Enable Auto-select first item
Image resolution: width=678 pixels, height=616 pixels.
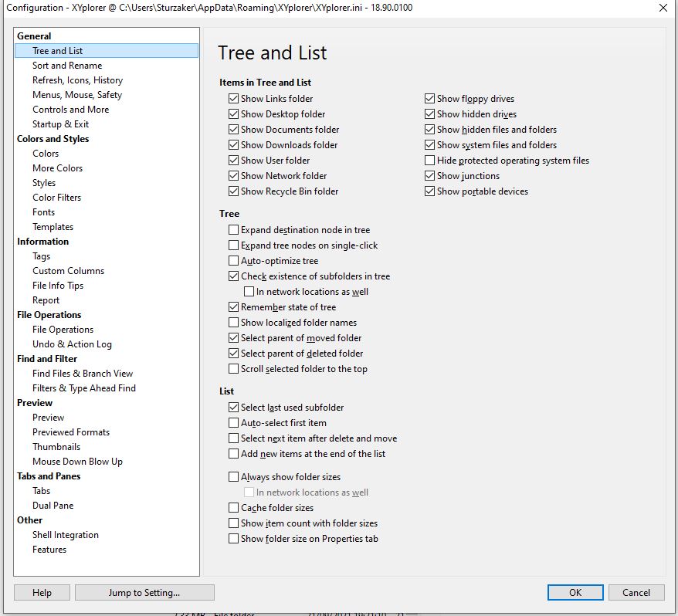pos(233,423)
